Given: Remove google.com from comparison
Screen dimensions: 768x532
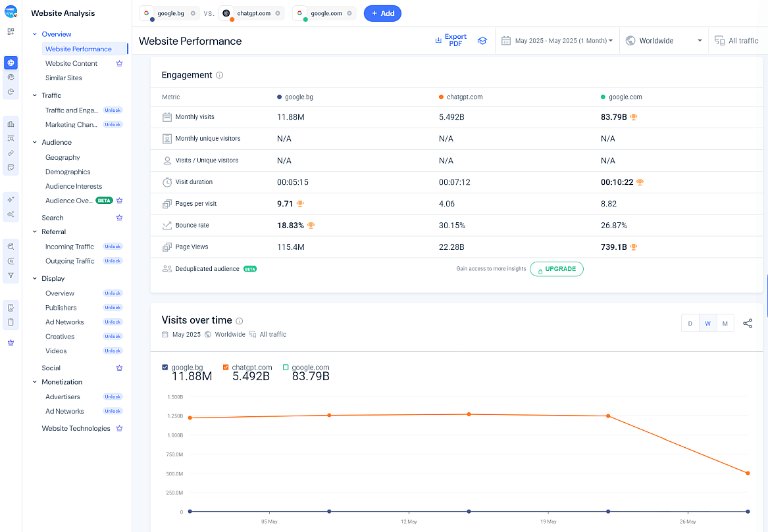Looking at the screenshot, I should click(x=349, y=13).
